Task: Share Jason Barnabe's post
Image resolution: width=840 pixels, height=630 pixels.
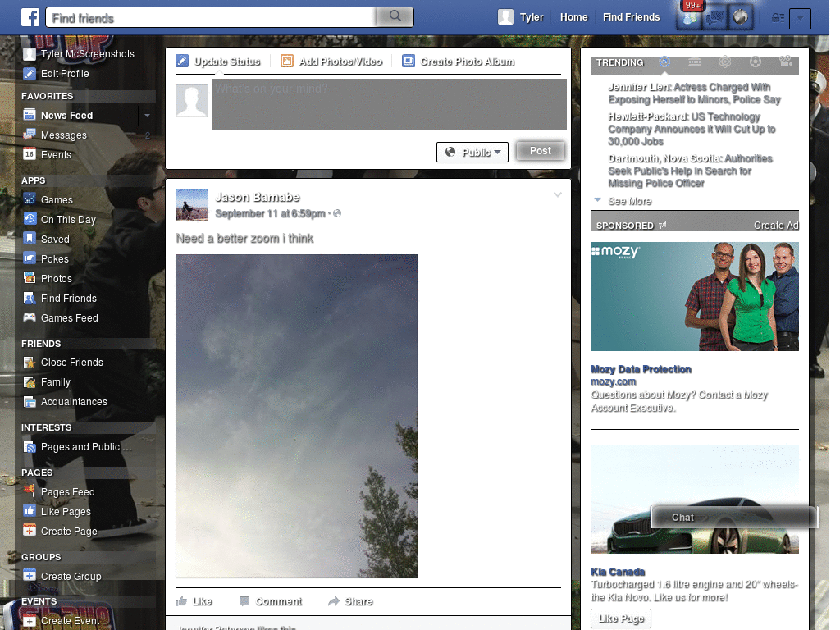Action: [x=350, y=601]
